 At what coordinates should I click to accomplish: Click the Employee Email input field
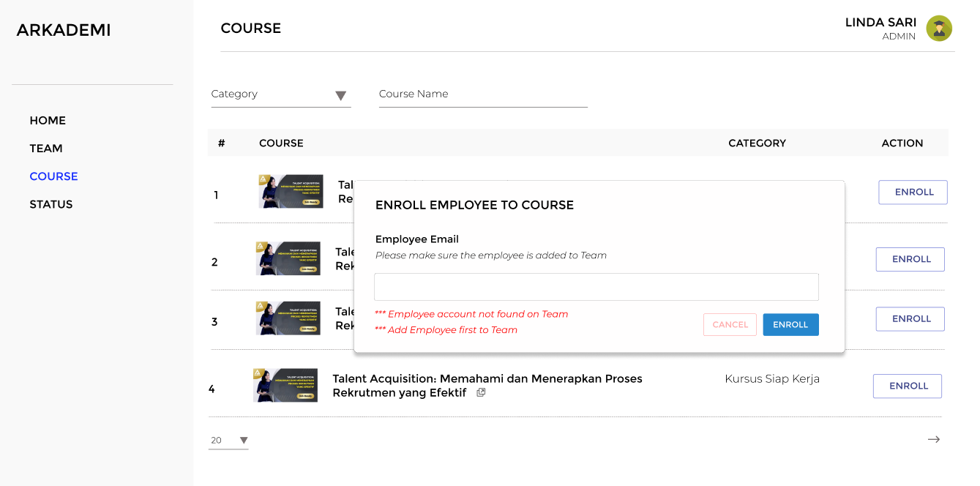click(x=596, y=286)
